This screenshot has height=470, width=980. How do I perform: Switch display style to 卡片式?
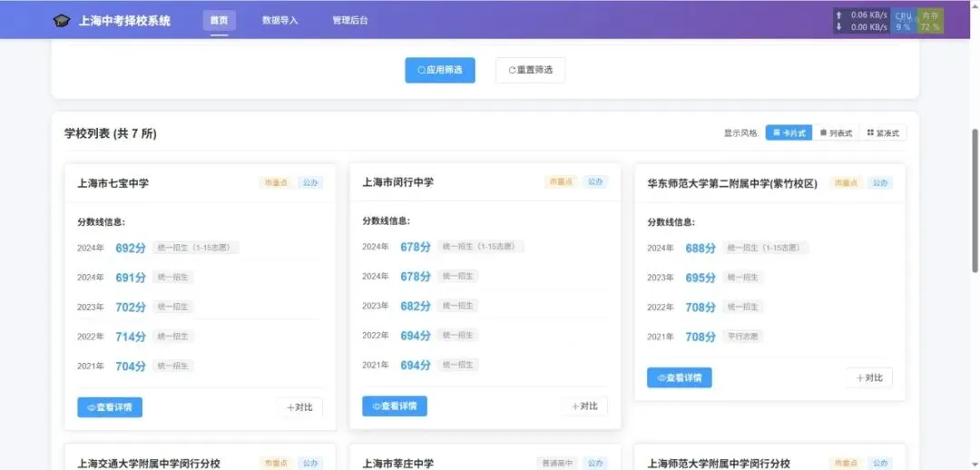click(789, 132)
